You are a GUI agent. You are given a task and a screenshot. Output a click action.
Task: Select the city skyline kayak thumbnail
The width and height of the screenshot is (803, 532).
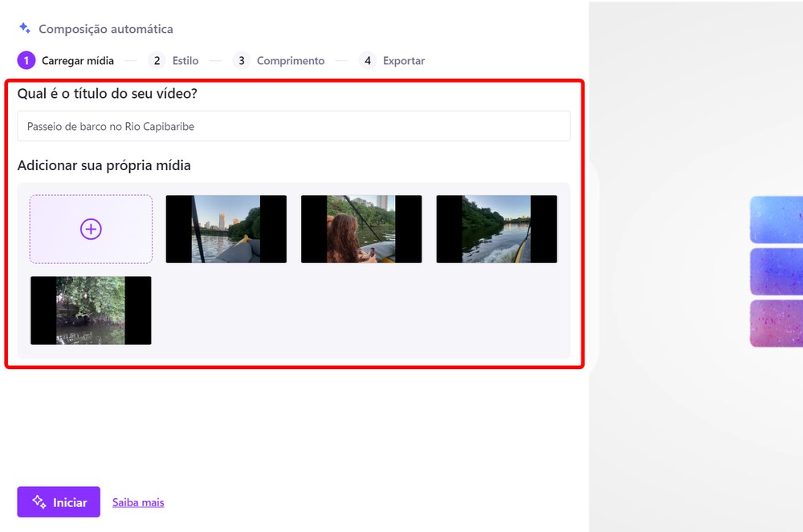click(226, 229)
